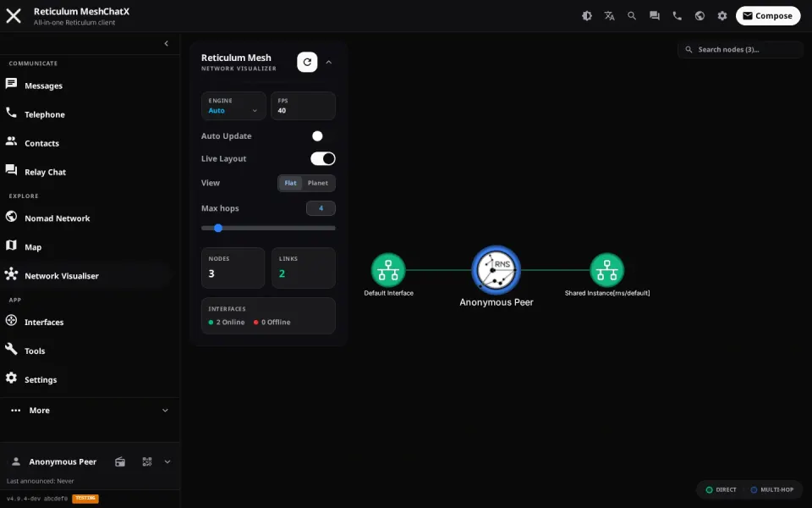The height and width of the screenshot is (508, 812).
Task: Click the Anonymous Peer profile name
Action: pyautogui.click(x=63, y=462)
